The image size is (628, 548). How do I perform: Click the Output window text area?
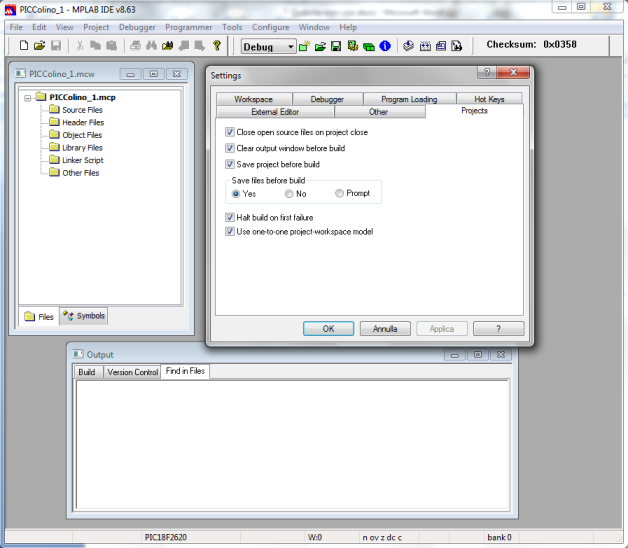[x=293, y=445]
